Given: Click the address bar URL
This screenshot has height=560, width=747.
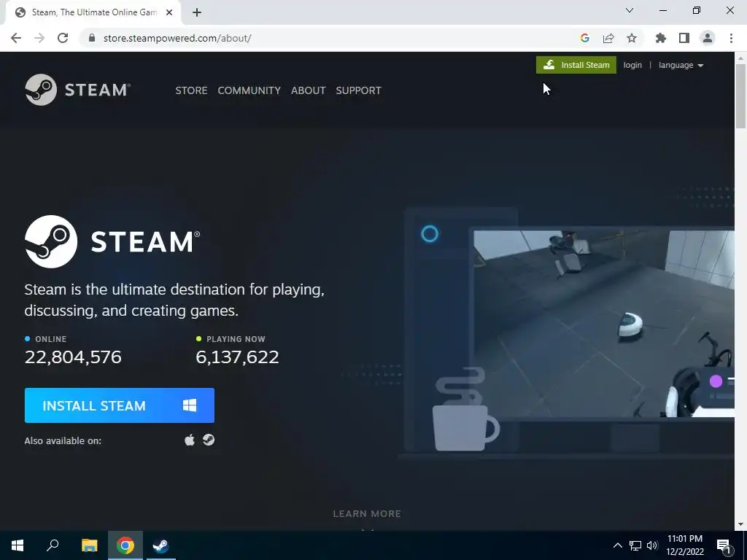Looking at the screenshot, I should (177, 38).
